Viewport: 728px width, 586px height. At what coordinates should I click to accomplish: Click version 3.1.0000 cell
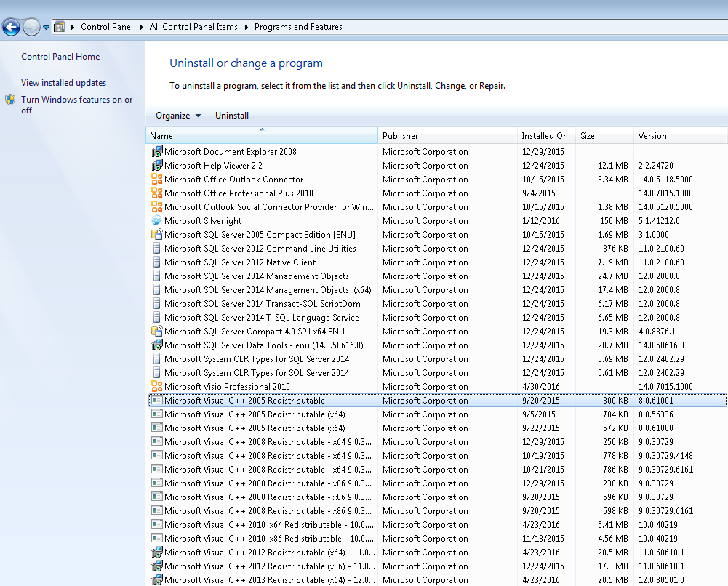654,235
